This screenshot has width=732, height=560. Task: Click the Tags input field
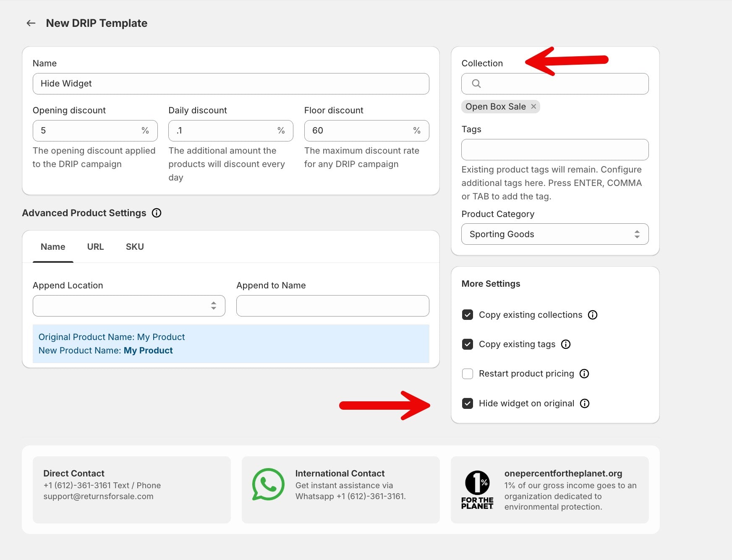pyautogui.click(x=554, y=150)
